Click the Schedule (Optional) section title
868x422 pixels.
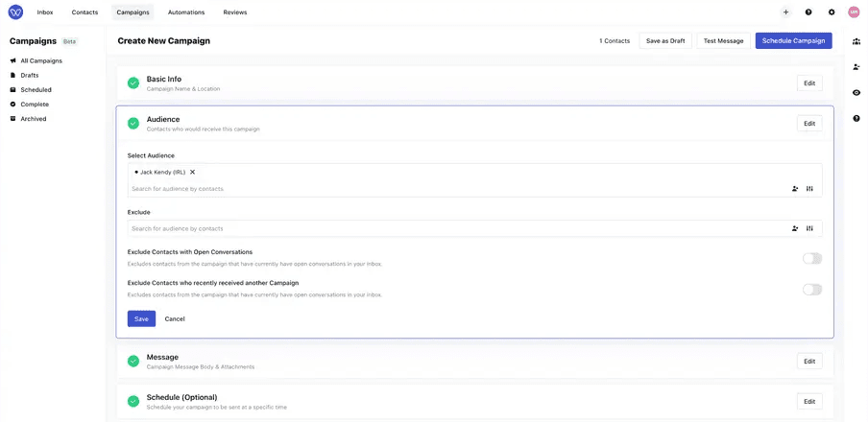[182, 397]
